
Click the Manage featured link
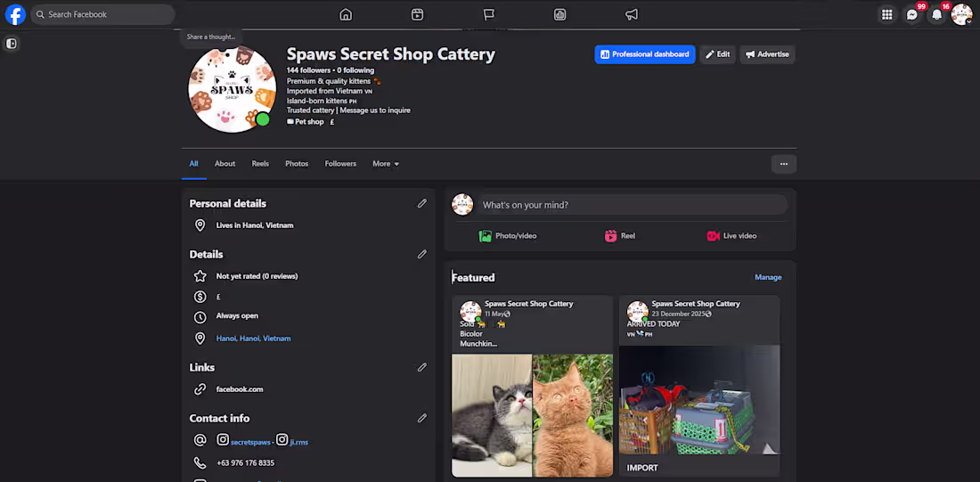(768, 277)
